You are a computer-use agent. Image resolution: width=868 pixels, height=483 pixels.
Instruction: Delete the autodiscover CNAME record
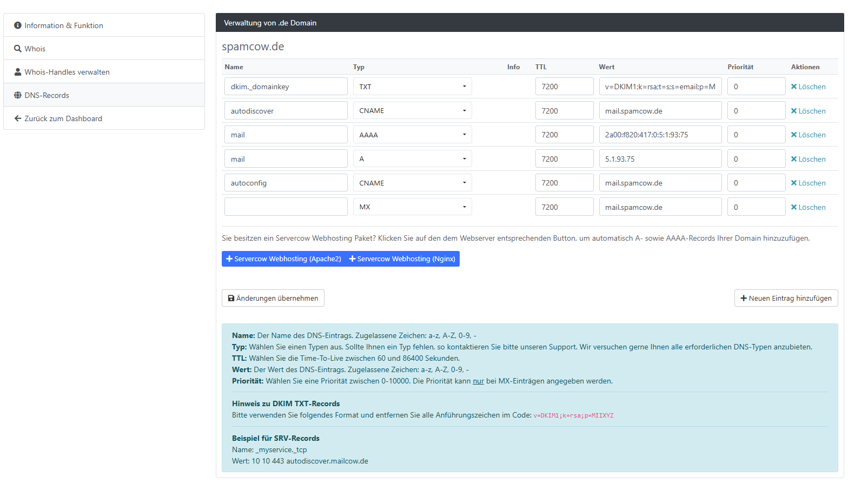click(x=808, y=111)
